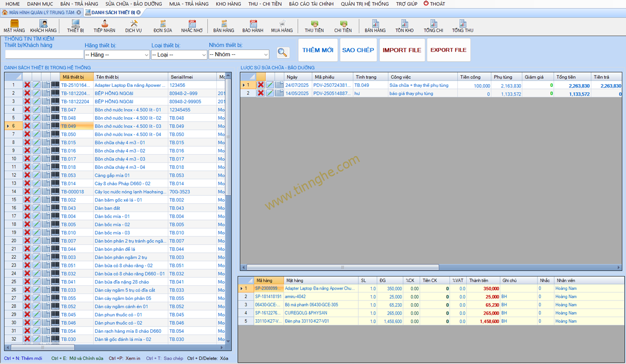Open the Báo Cáo Tài Chính menu
The width and height of the screenshot is (626, 364).
coord(311,4)
